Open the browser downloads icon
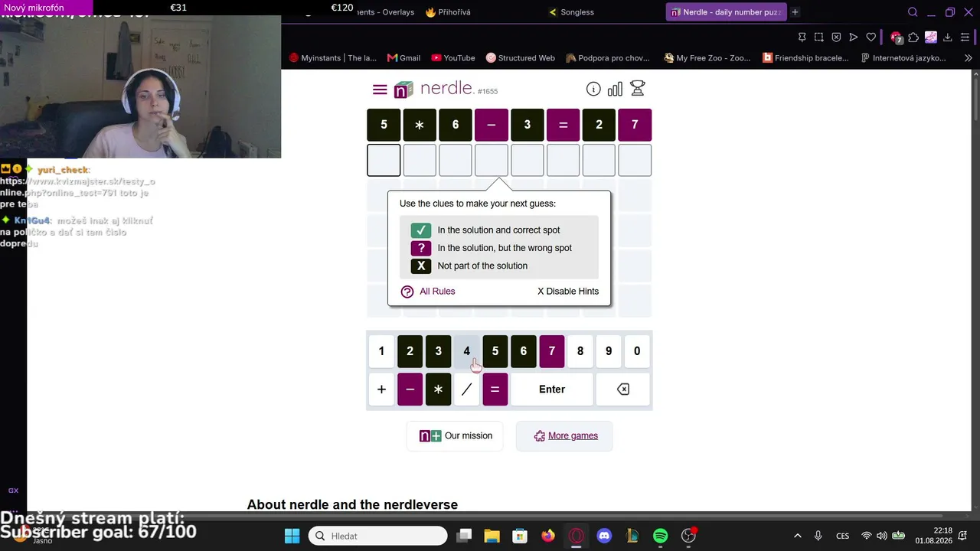The width and height of the screenshot is (980, 551). tap(948, 37)
